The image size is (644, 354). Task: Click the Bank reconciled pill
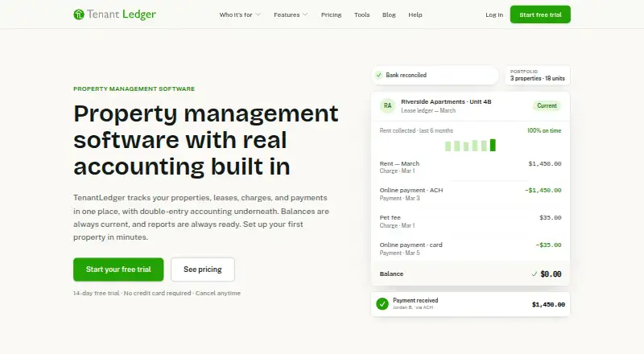click(436, 75)
